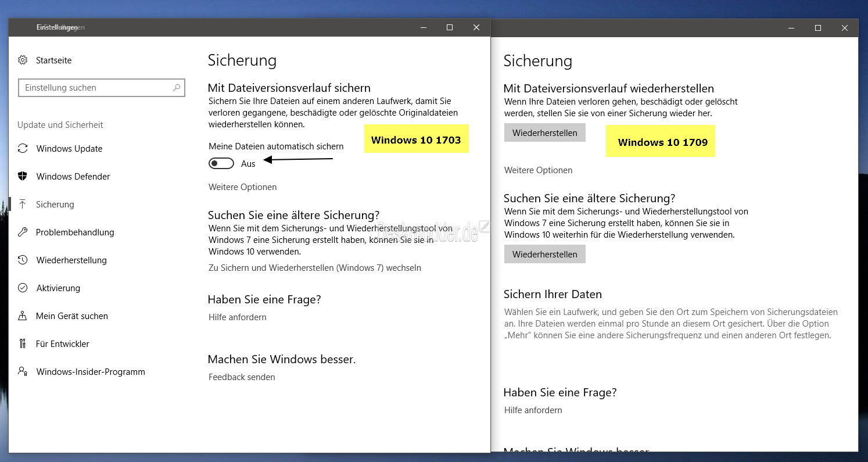Click Wiederherstellen under Mit Dateiversionsverlauf wiederherstellen
This screenshot has height=462, width=868.
(x=545, y=132)
